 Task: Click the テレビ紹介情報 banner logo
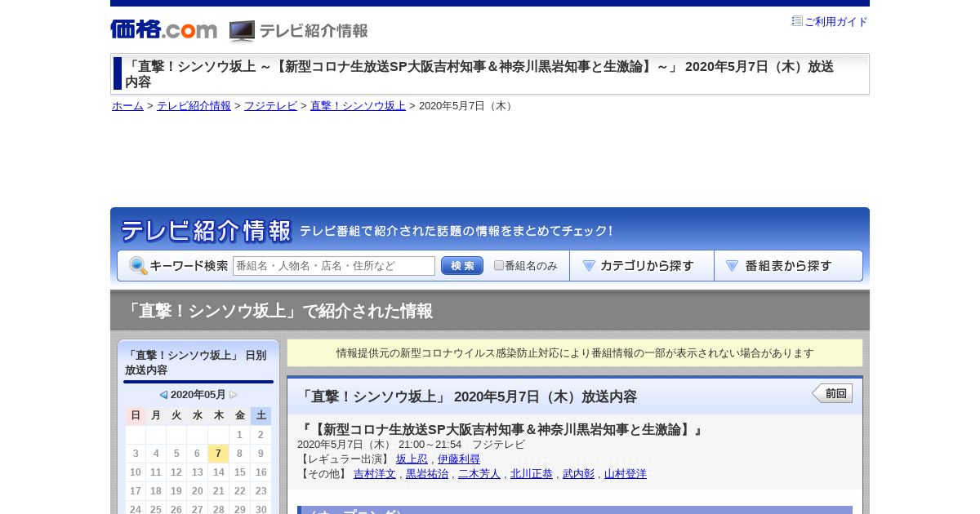(x=206, y=231)
